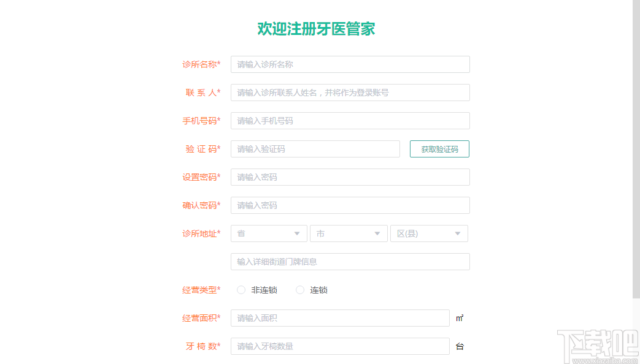Select the dental chair quantity input box
640x364 pixels.
point(339,346)
